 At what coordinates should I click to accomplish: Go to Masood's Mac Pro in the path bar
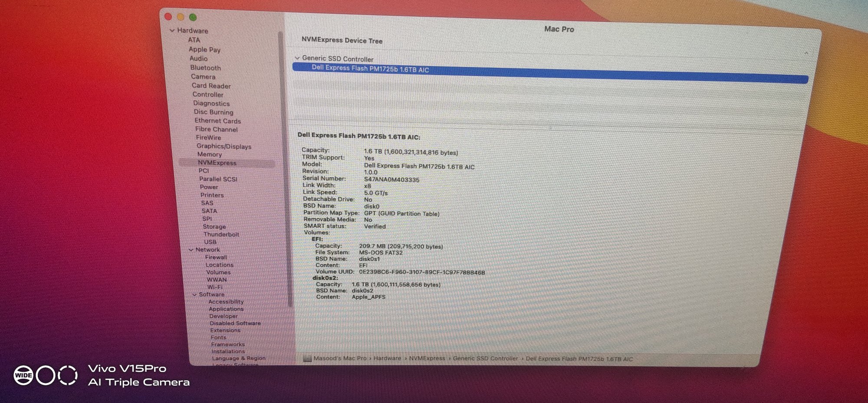click(340, 358)
